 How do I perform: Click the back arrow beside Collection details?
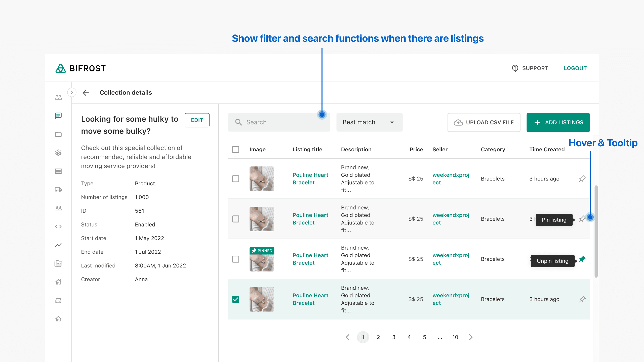point(86,93)
